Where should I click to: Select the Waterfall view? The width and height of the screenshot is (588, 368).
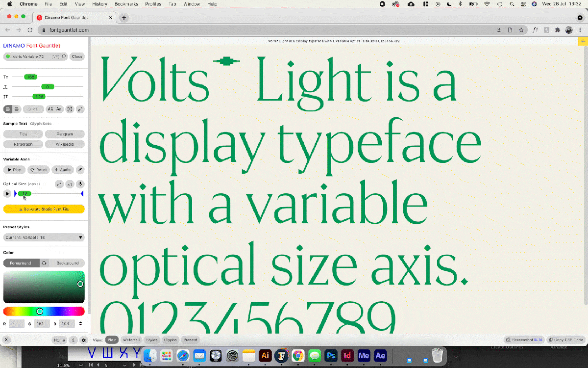point(131,340)
